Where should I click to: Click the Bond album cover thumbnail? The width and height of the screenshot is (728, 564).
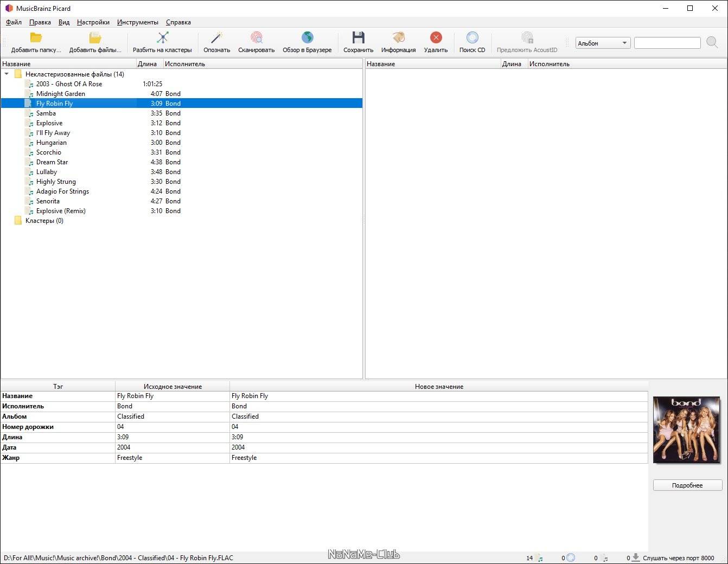[687, 430]
